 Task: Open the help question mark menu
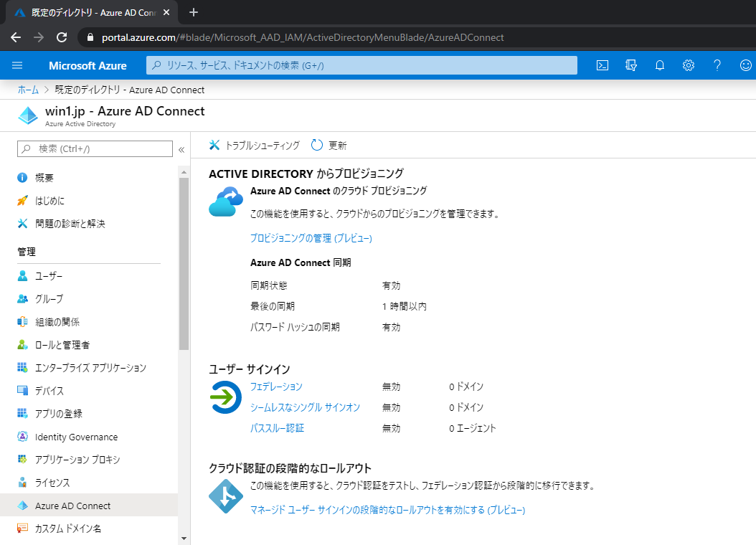[x=717, y=65]
